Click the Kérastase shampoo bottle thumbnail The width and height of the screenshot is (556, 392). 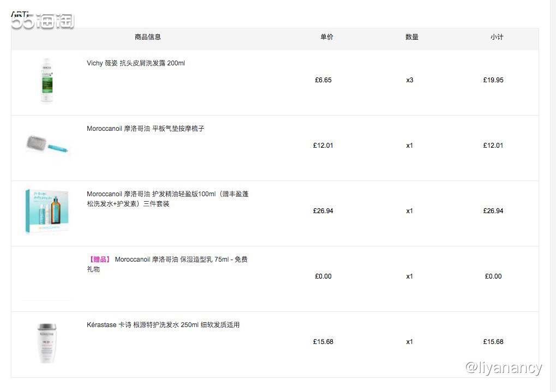(47, 343)
